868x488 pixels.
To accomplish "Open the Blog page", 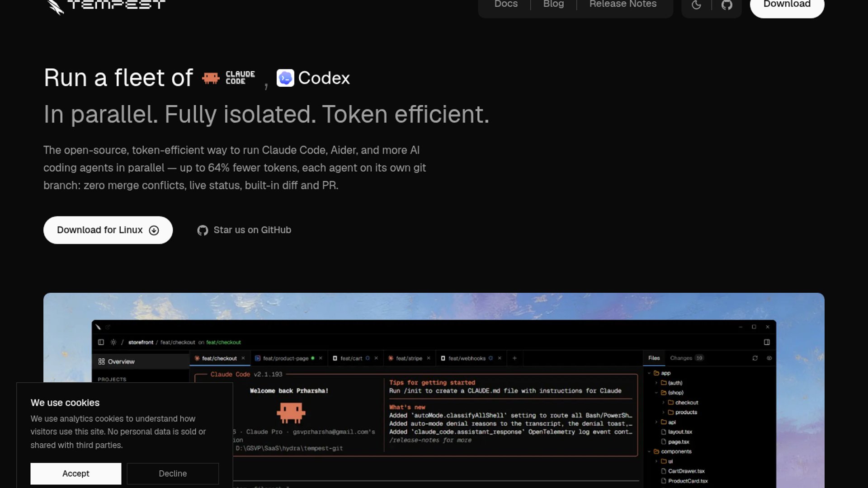I will point(553,4).
